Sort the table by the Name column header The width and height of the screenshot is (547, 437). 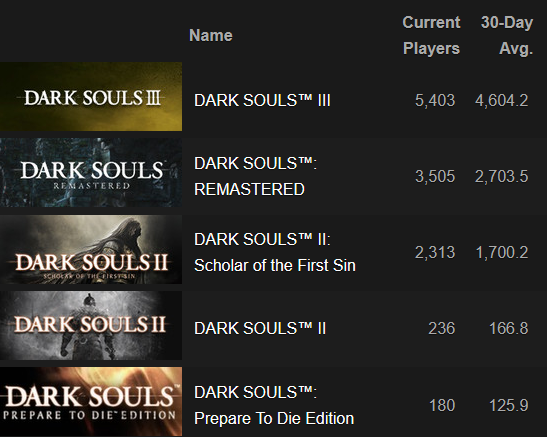click(211, 35)
